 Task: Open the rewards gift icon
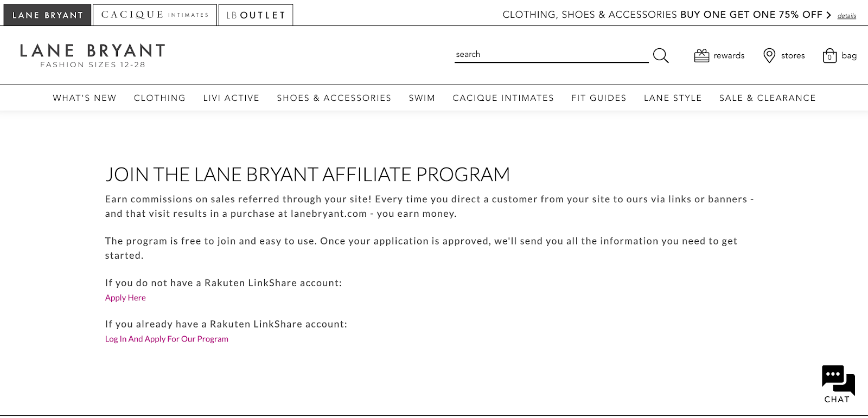click(x=701, y=55)
